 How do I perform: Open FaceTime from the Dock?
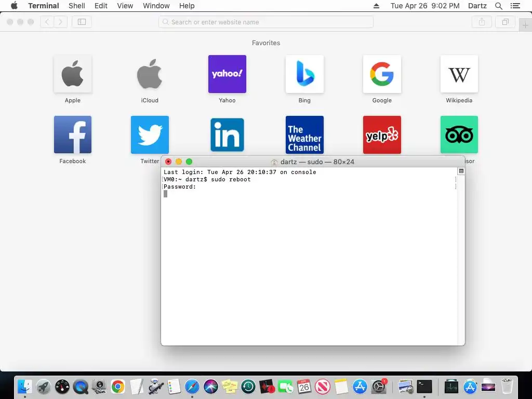click(285, 387)
